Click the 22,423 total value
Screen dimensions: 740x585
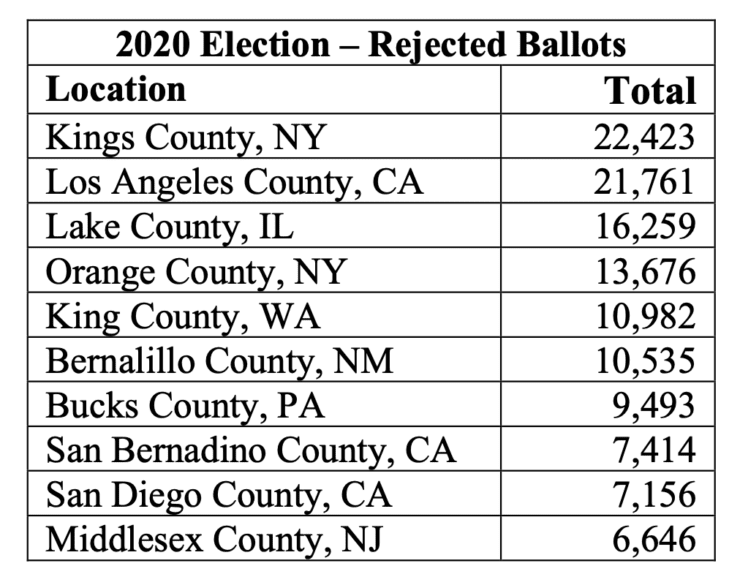tap(644, 137)
